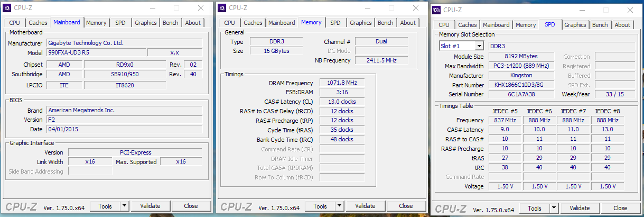
Task: Go to Caches tab in the SPD window
Action: [468, 25]
